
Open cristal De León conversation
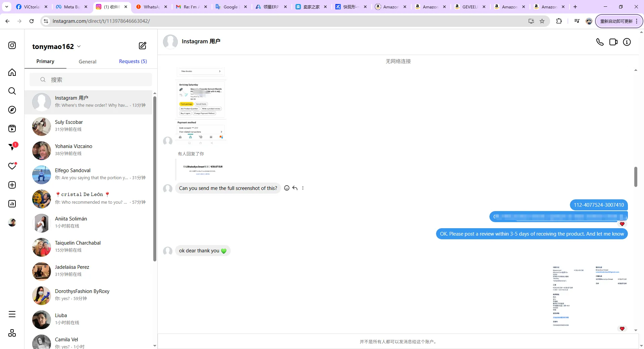89,199
